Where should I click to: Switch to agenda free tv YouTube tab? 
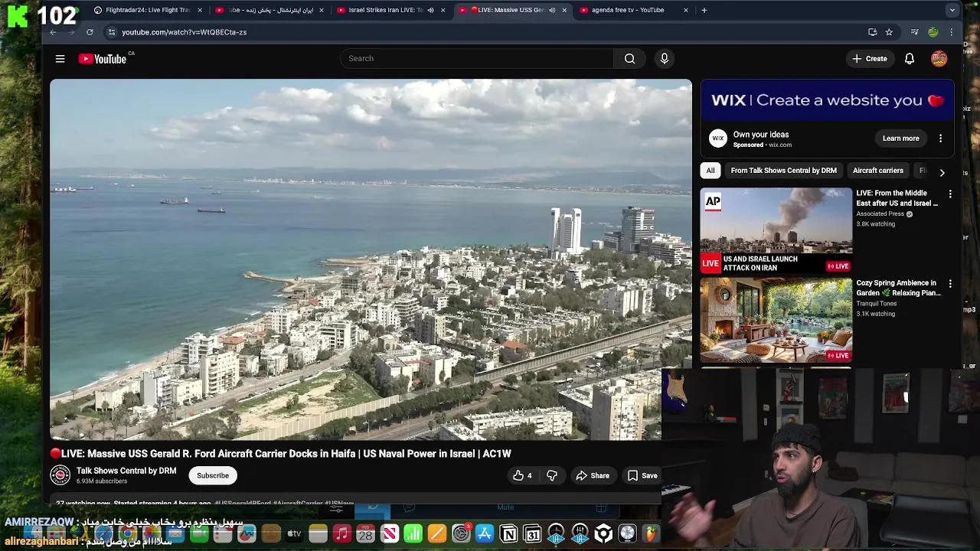[628, 10]
